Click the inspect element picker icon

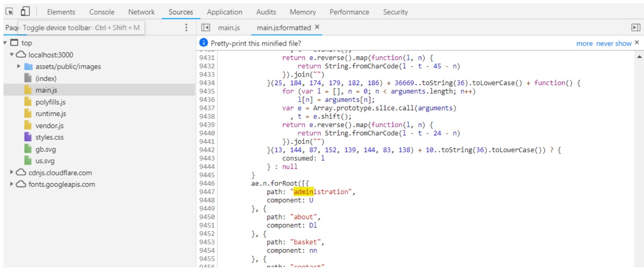click(9, 12)
